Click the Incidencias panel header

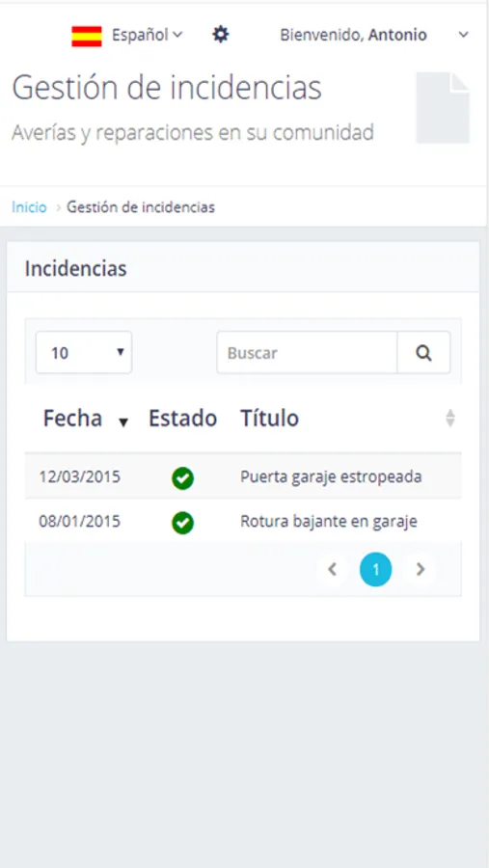(243, 268)
